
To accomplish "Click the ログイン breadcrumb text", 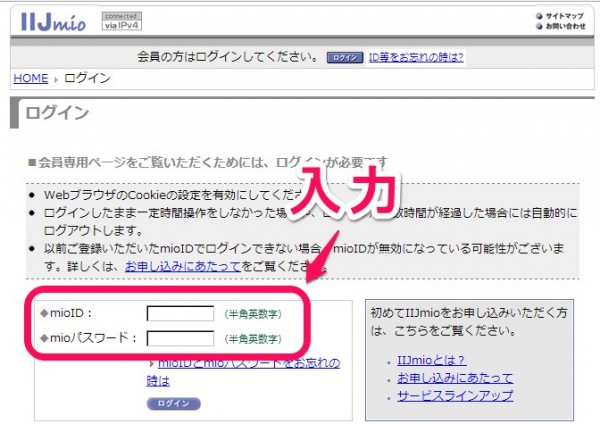I will tap(87, 78).
